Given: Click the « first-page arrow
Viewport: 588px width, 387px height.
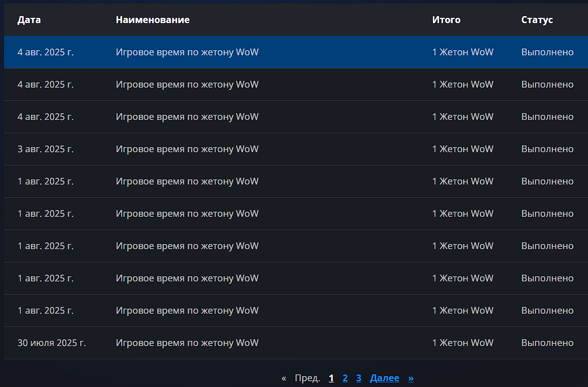Looking at the screenshot, I should [284, 378].
